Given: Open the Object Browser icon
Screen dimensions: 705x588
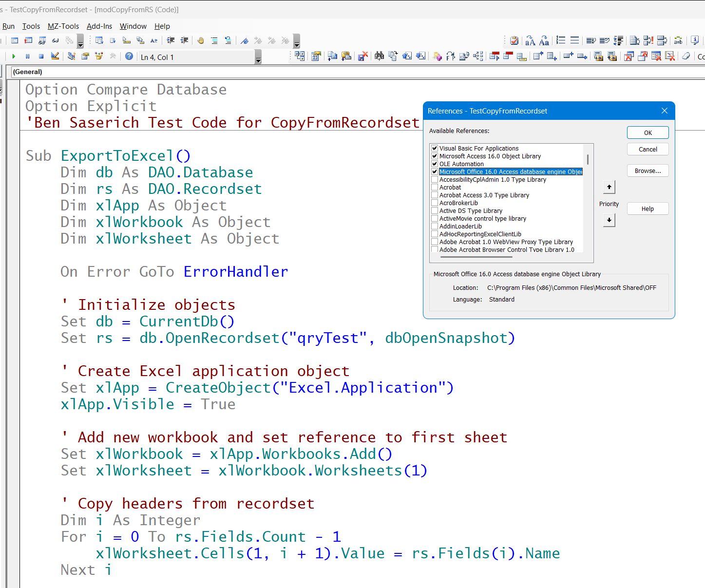Looking at the screenshot, I should click(99, 56).
